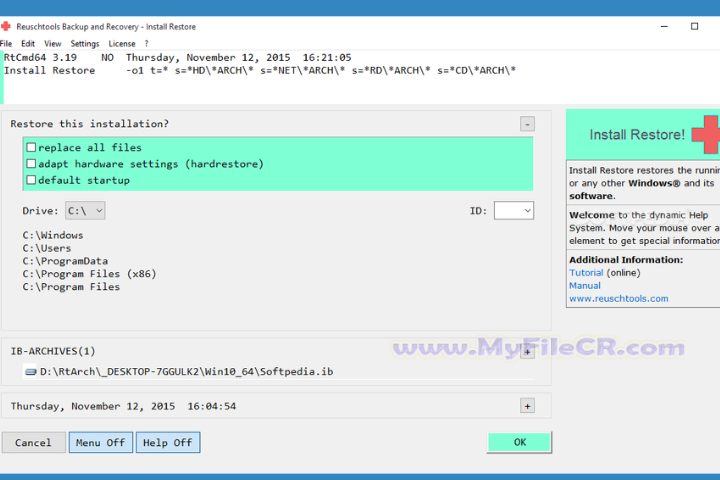The width and height of the screenshot is (720, 480).
Task: Click the Install Restore! banner heading
Action: pos(637,135)
